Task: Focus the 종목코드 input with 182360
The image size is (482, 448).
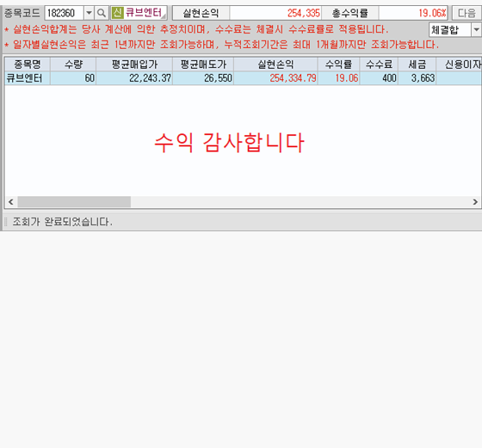Action: pyautogui.click(x=65, y=13)
